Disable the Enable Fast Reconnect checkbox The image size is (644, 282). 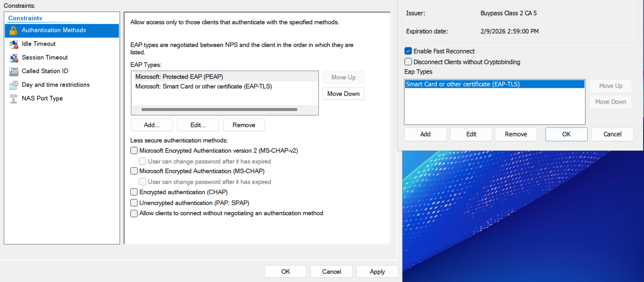(x=408, y=51)
